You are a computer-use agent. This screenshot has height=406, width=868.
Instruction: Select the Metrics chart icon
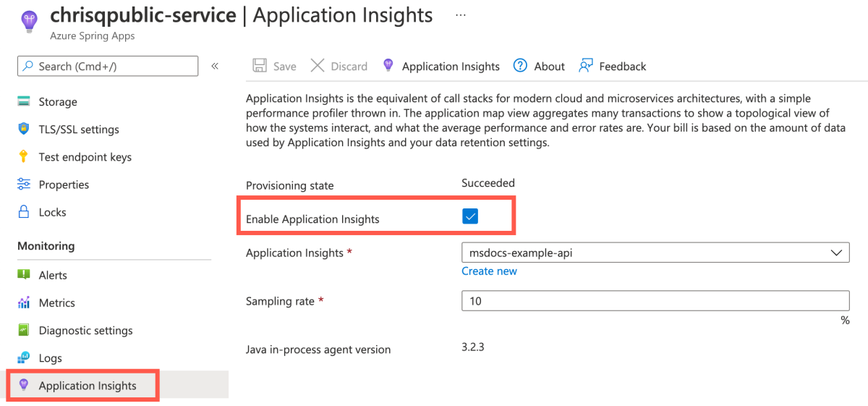pyautogui.click(x=24, y=302)
